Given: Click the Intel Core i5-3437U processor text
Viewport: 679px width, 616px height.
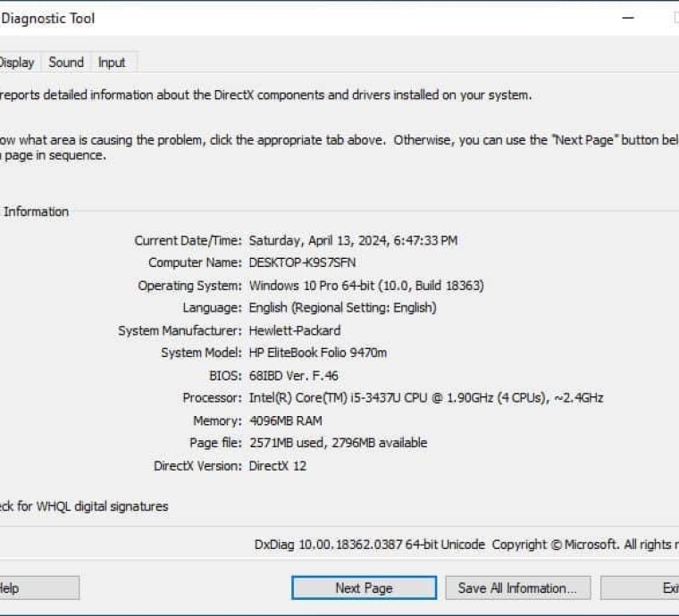Looking at the screenshot, I should pos(426,397).
